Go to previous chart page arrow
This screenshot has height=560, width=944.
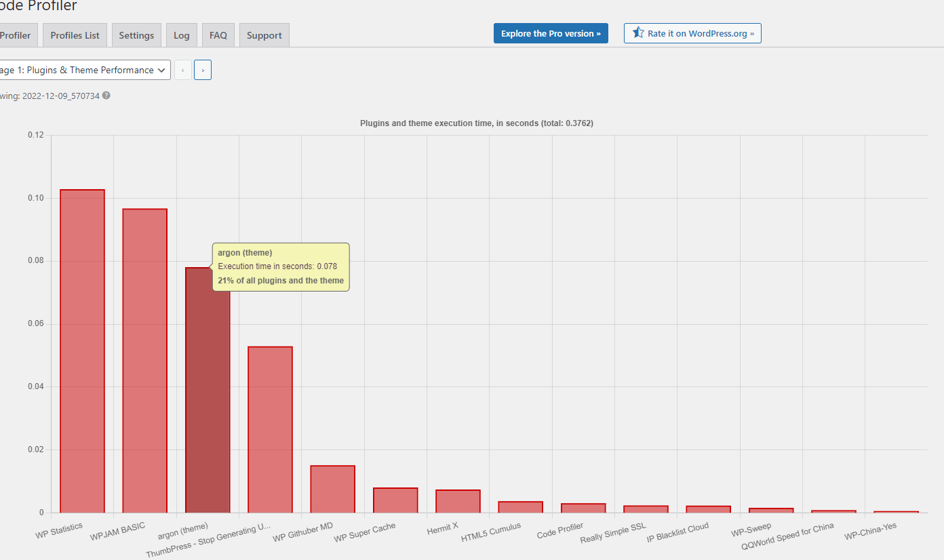[x=182, y=70]
